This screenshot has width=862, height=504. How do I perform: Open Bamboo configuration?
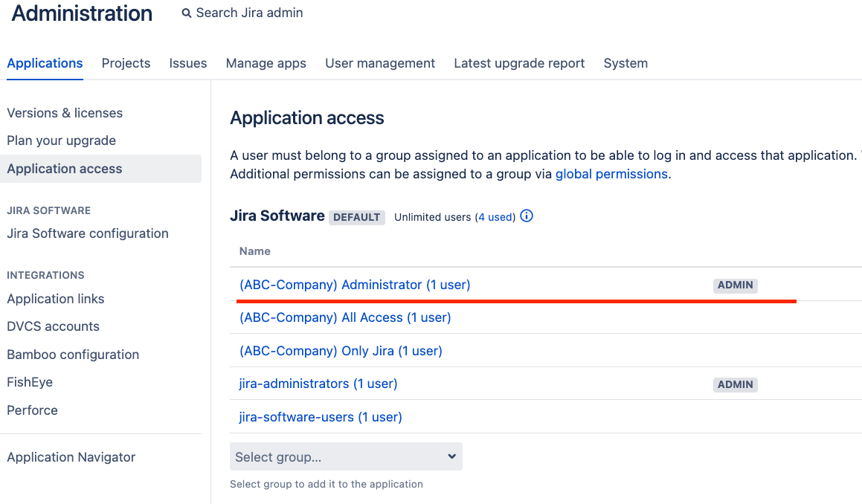(73, 355)
